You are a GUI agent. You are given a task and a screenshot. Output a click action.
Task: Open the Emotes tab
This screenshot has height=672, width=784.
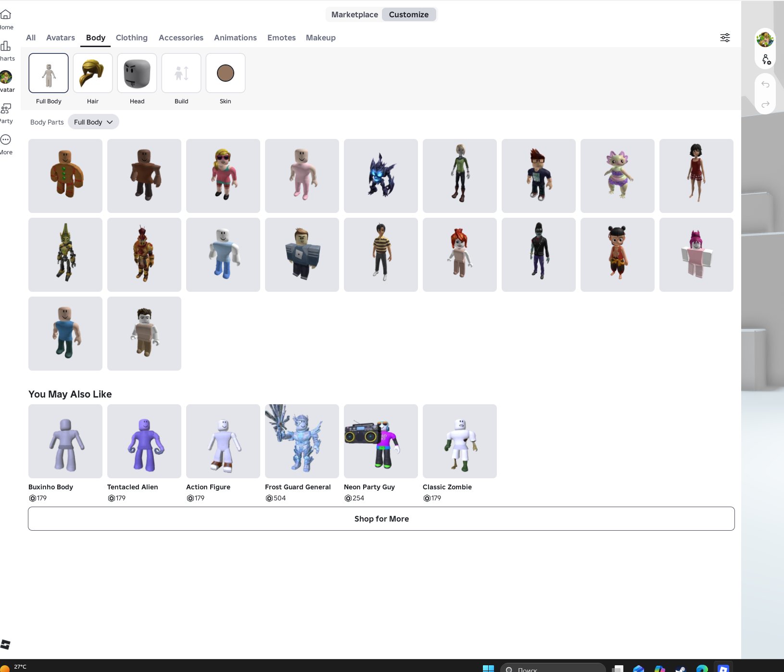point(281,37)
